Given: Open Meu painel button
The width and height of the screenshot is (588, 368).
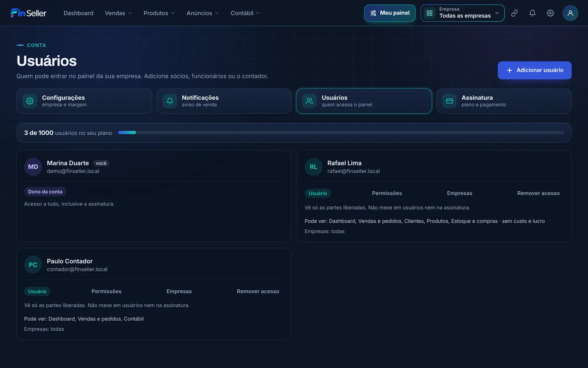Looking at the screenshot, I should 390,13.
